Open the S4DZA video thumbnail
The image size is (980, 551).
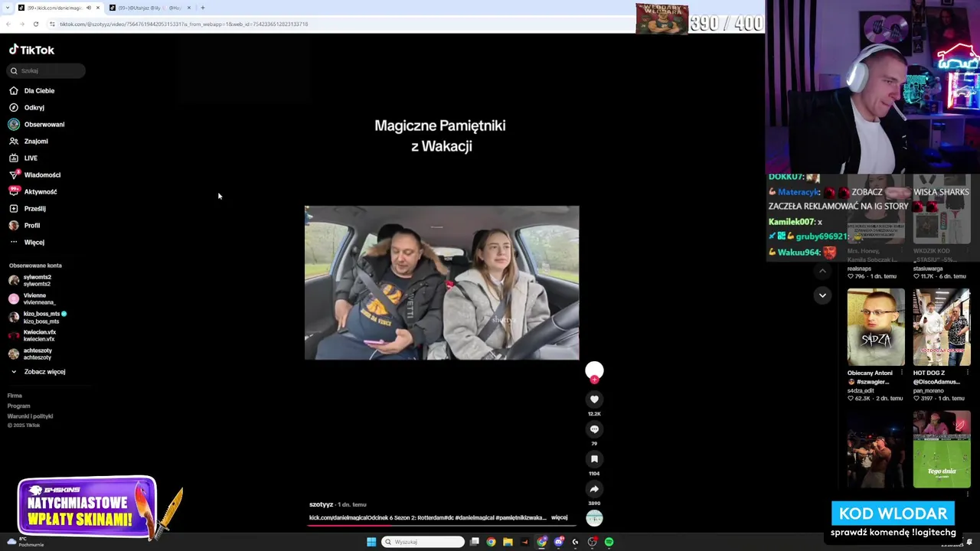pyautogui.click(x=876, y=327)
